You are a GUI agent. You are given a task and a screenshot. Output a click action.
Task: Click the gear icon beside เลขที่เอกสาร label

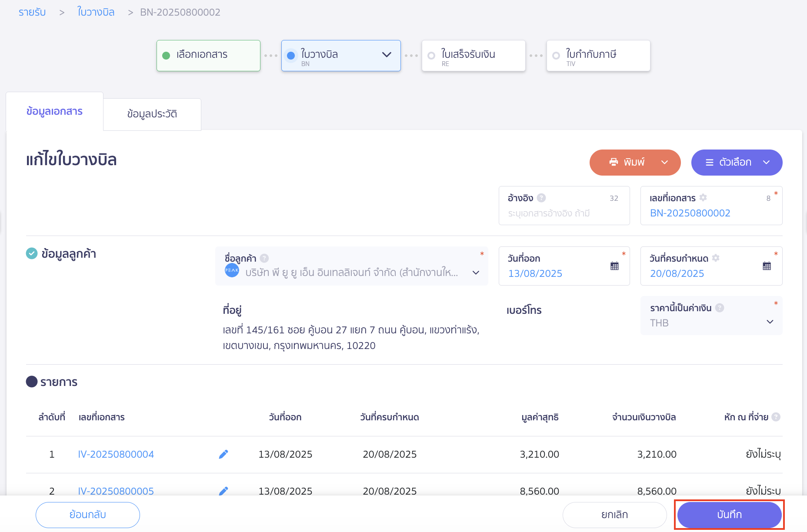click(703, 198)
